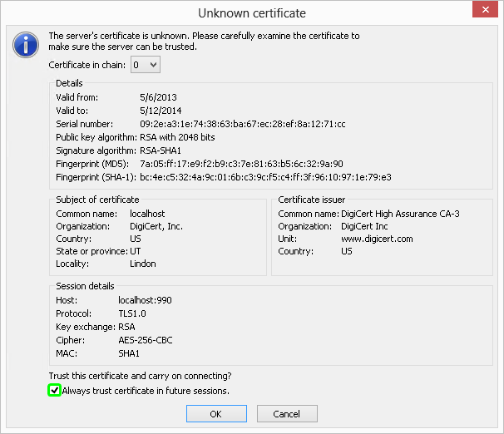Close the Unknown certificate dialog
This screenshot has height=434, width=504.
tap(484, 12)
